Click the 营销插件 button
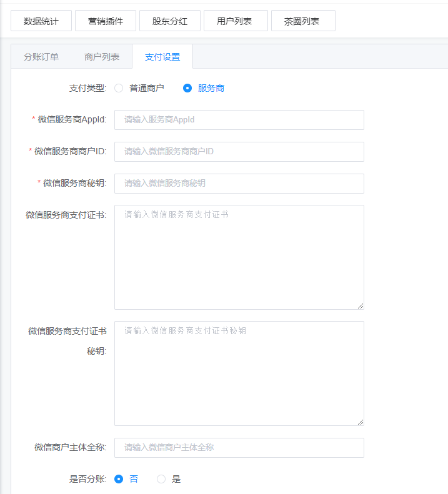The width and height of the screenshot is (448, 494). 106,21
